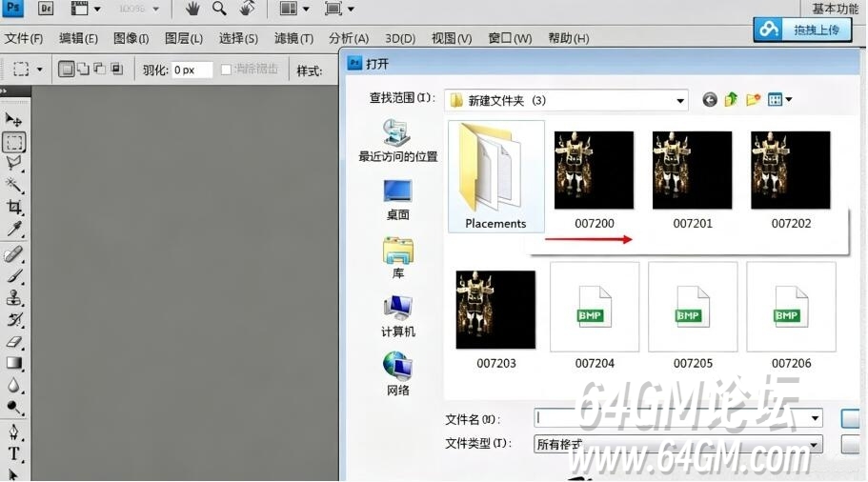Screen dimensions: 868x482
Task: Expand the look-in folder dropdown
Action: [679, 101]
